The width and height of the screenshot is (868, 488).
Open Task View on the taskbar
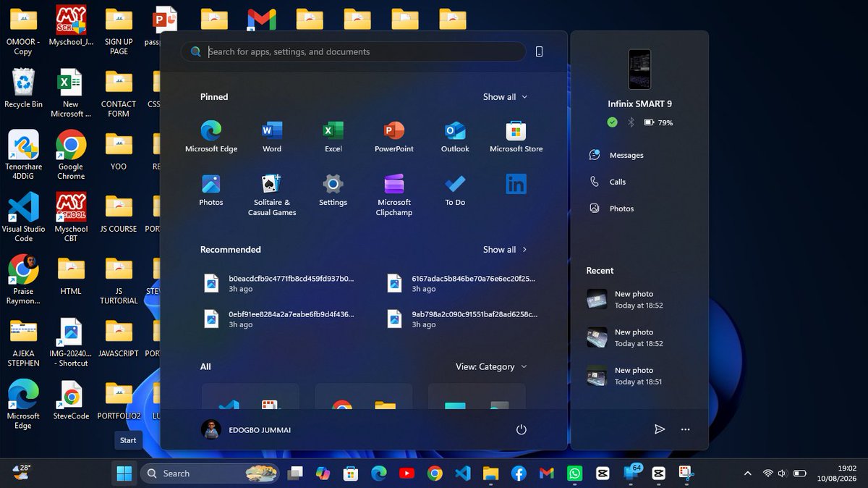[x=294, y=474]
